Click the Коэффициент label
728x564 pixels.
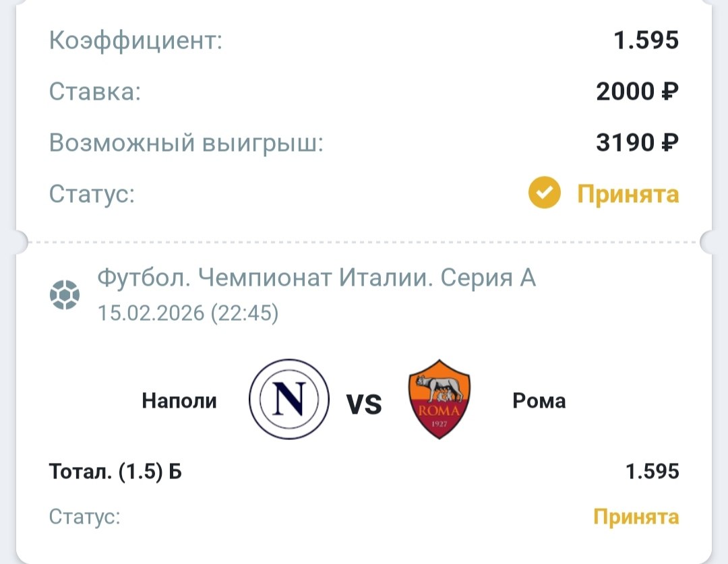(x=135, y=40)
